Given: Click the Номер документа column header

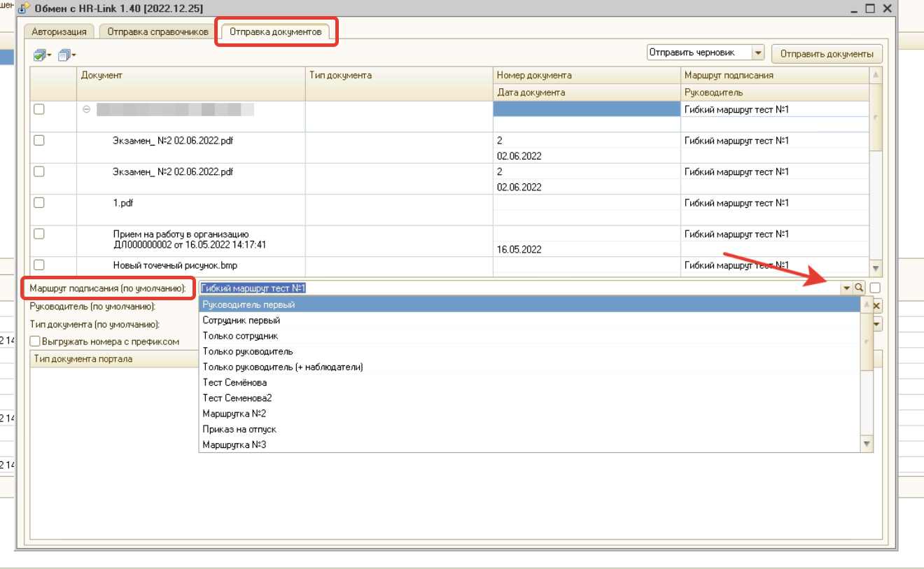Looking at the screenshot, I should pyautogui.click(x=587, y=75).
